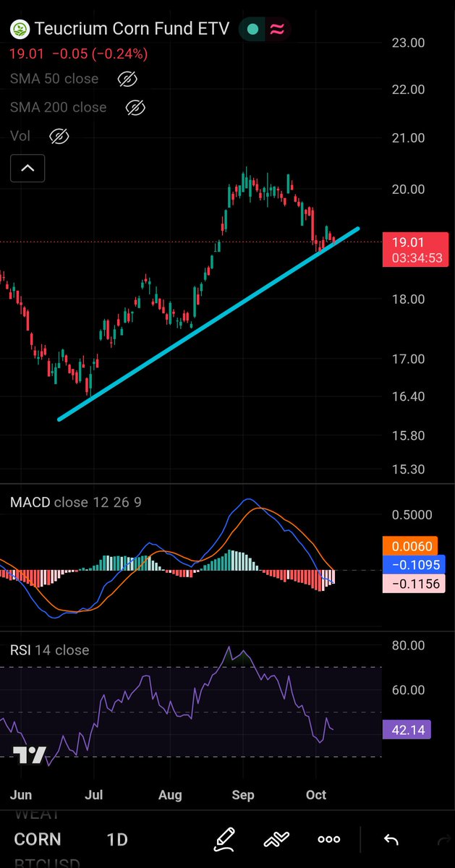Show the SMA 50 close indicator
The image size is (455, 868).
[x=127, y=79]
